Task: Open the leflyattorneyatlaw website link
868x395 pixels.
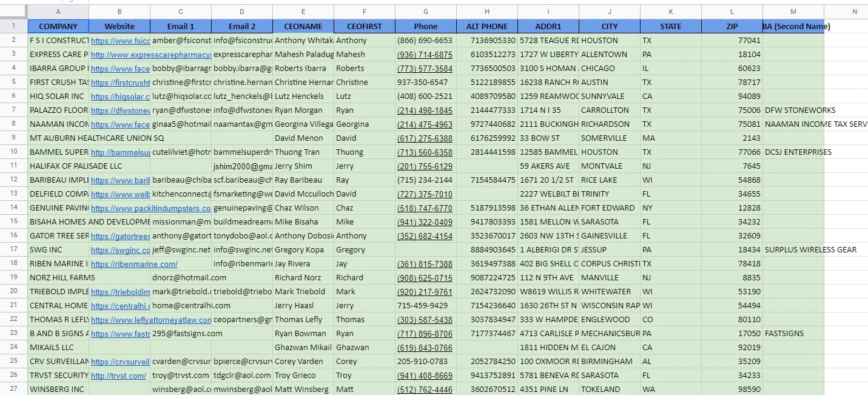Action: 151,320
